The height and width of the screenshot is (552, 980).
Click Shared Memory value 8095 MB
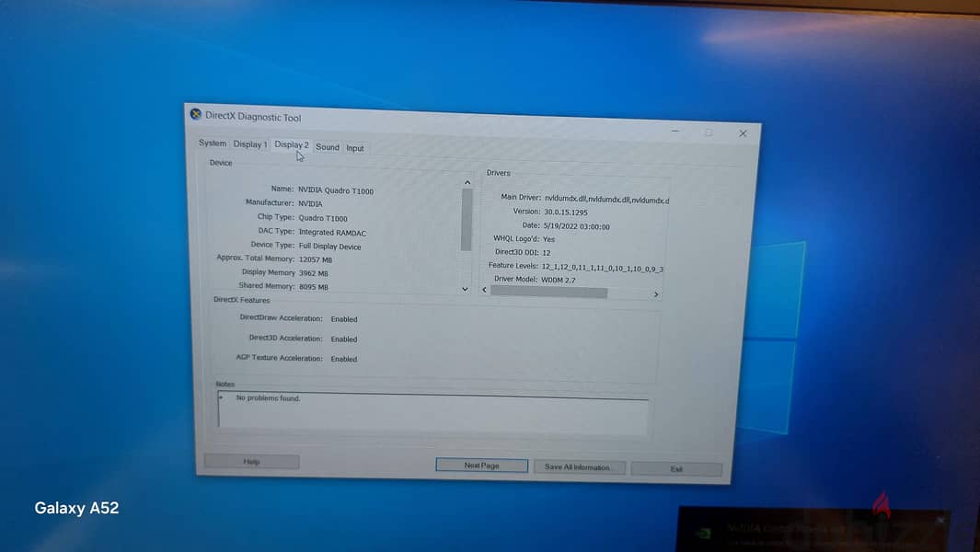click(x=313, y=287)
